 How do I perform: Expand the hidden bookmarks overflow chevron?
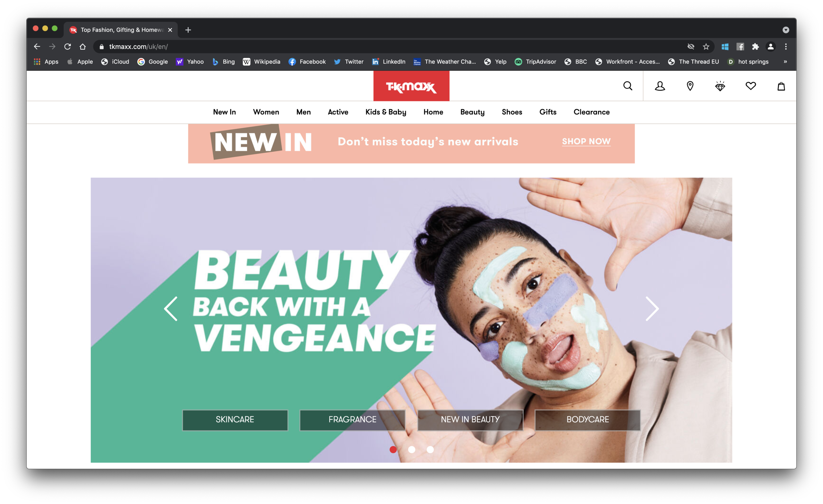(785, 62)
